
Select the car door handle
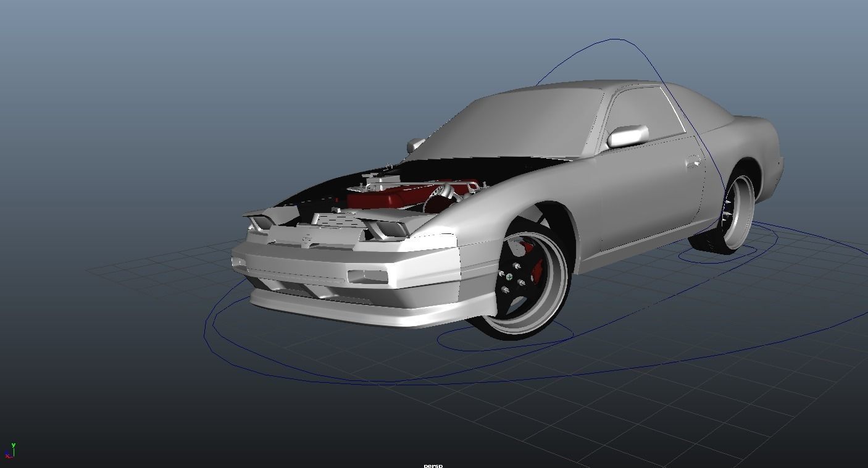coord(694,162)
